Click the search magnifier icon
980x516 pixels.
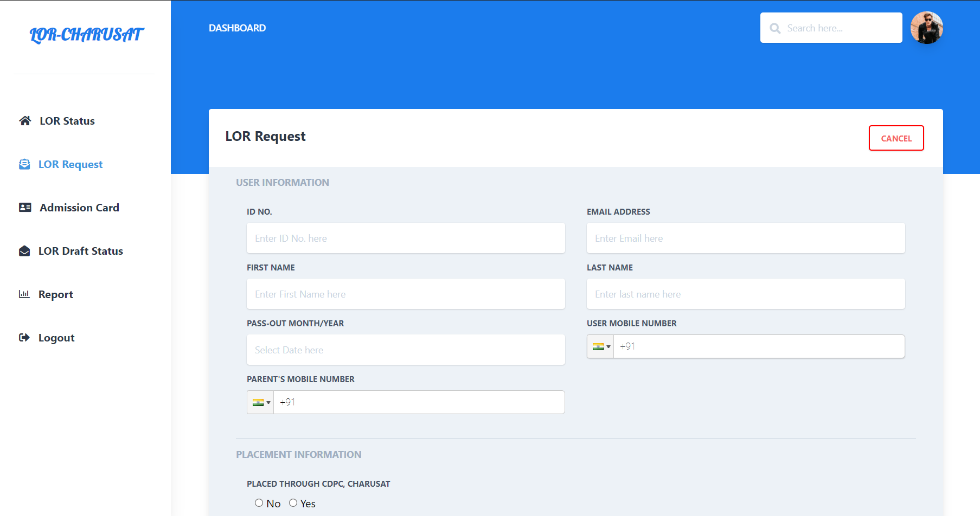[x=776, y=28]
